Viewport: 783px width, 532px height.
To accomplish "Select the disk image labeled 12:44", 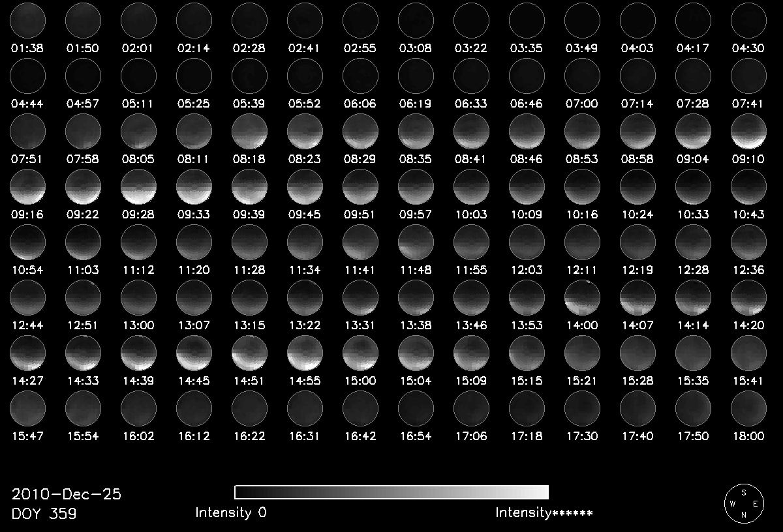I will [x=27, y=298].
